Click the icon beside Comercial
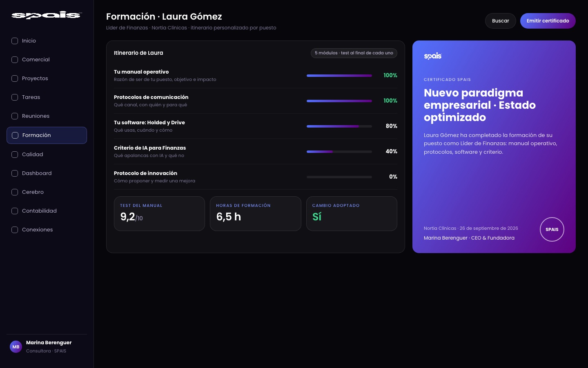Viewport: 588px width, 368px height. [x=15, y=60]
